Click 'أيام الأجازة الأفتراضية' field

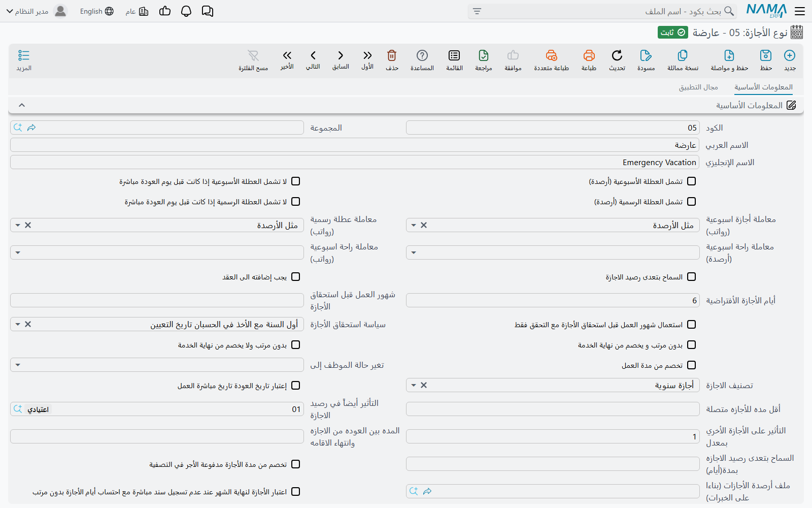[x=553, y=300]
